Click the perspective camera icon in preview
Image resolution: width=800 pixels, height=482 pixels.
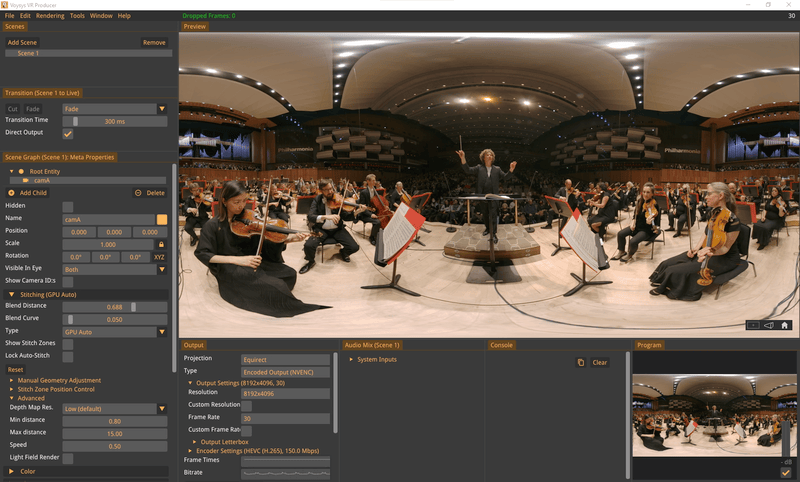[x=768, y=325]
